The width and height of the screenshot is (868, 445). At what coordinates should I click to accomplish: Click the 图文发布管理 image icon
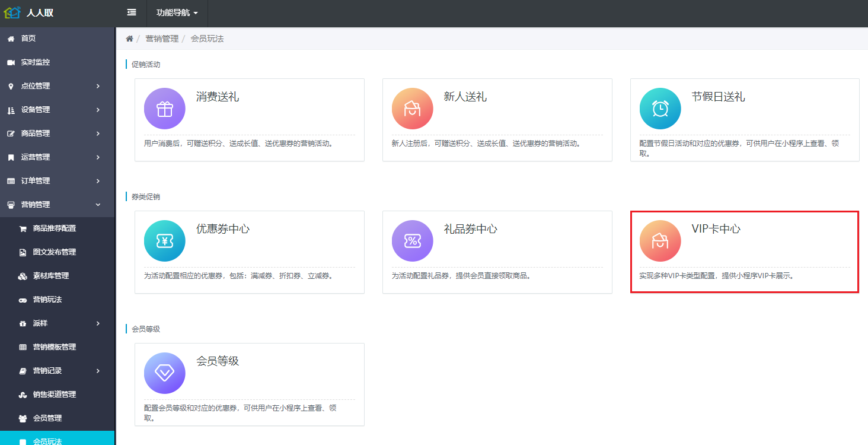(x=23, y=252)
